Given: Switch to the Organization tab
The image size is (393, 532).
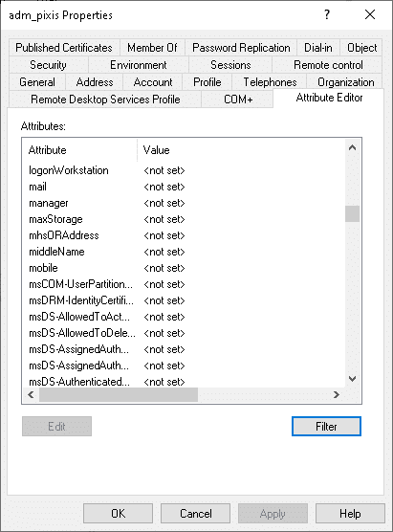Looking at the screenshot, I should pos(345,82).
